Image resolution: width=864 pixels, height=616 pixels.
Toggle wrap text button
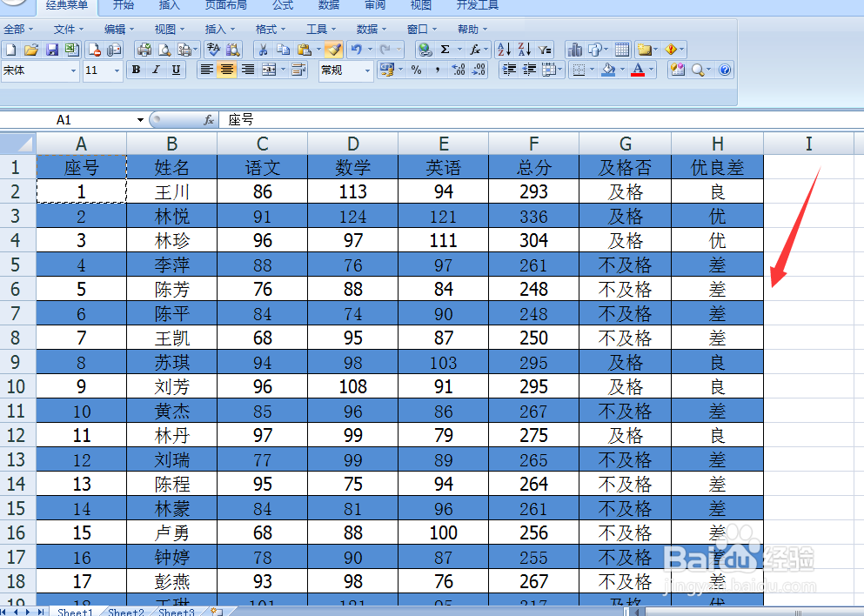click(x=298, y=70)
